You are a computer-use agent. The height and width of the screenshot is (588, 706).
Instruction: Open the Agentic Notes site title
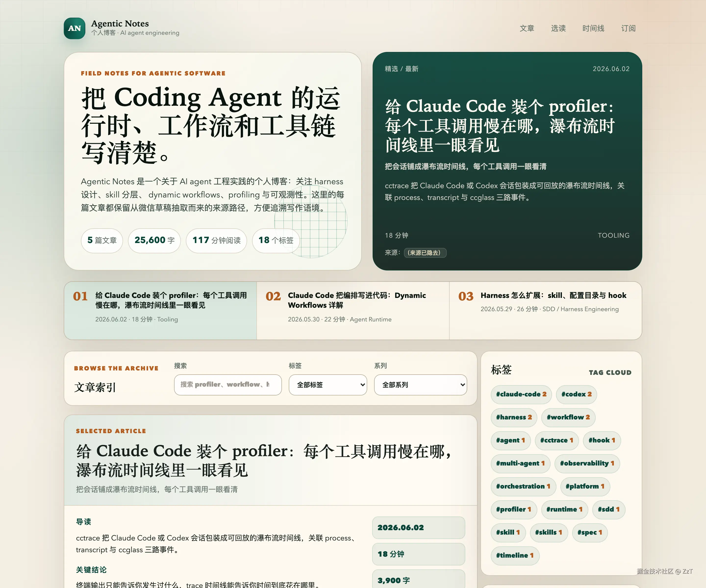(120, 24)
